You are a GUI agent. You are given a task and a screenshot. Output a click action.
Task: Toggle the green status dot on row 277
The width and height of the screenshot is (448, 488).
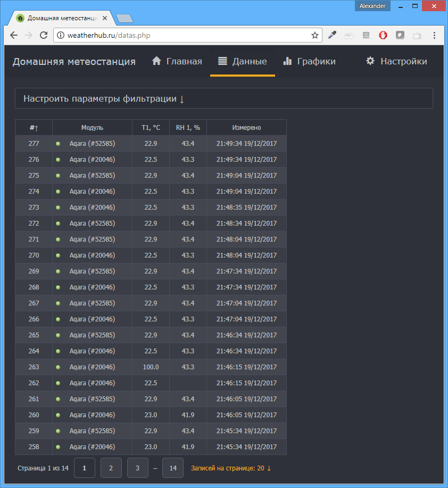pyautogui.click(x=57, y=143)
